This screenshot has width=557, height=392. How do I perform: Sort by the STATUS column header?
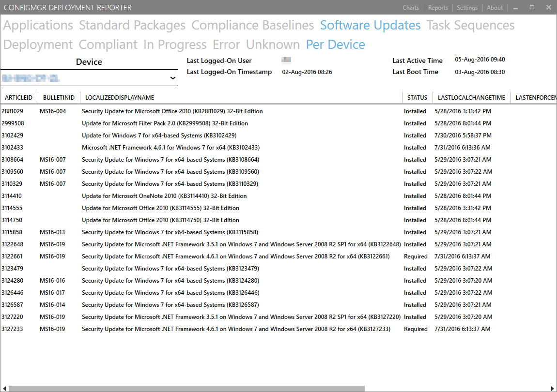point(417,98)
